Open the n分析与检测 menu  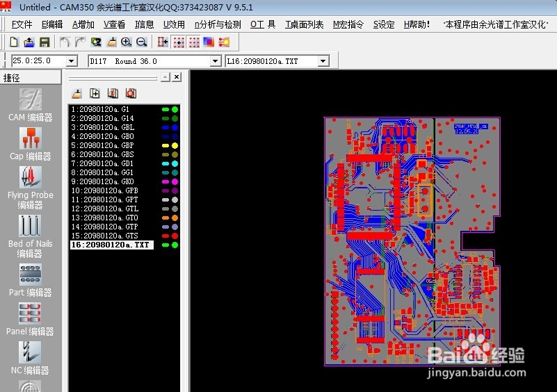coord(218,24)
